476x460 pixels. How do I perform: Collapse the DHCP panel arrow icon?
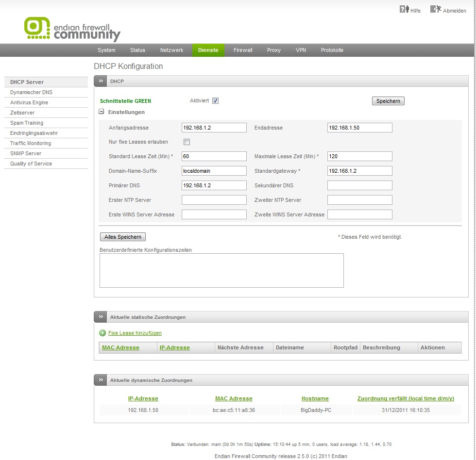tap(101, 82)
